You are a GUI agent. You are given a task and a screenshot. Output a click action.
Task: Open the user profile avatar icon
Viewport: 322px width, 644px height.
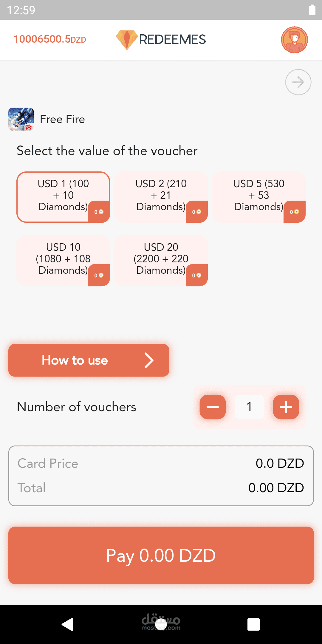point(294,40)
